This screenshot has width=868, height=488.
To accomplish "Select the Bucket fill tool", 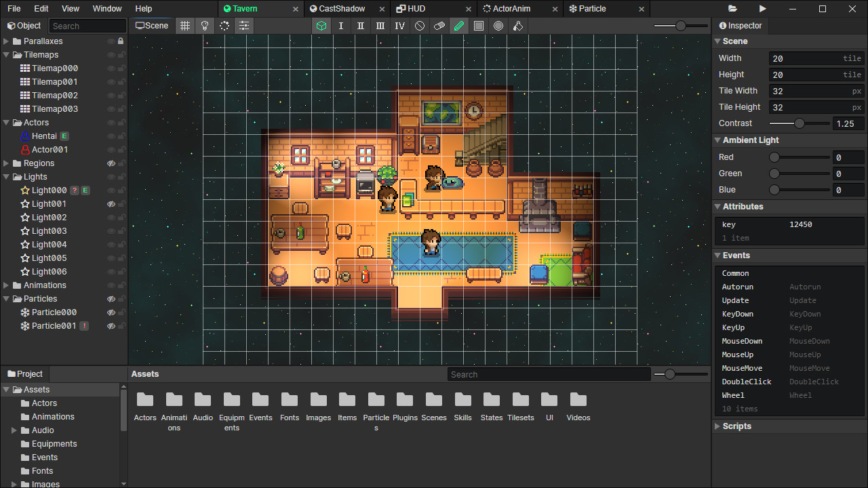I will click(x=518, y=26).
